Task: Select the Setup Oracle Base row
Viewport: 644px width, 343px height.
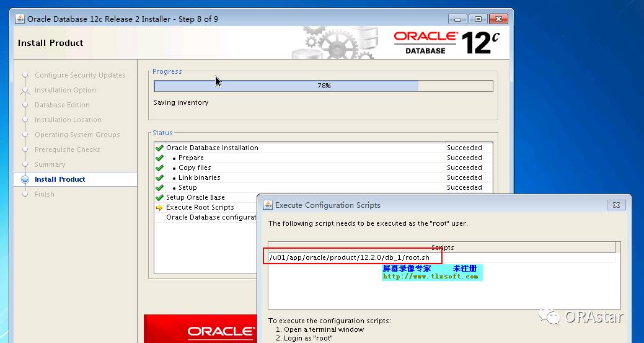Action: (x=206, y=197)
